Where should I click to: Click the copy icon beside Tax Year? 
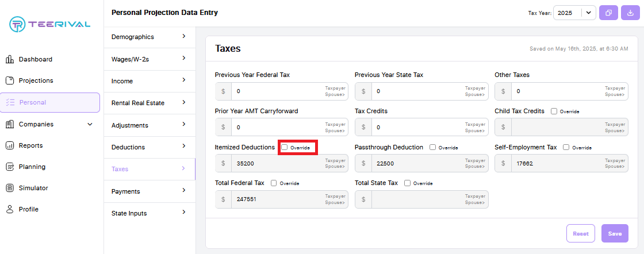pyautogui.click(x=609, y=13)
